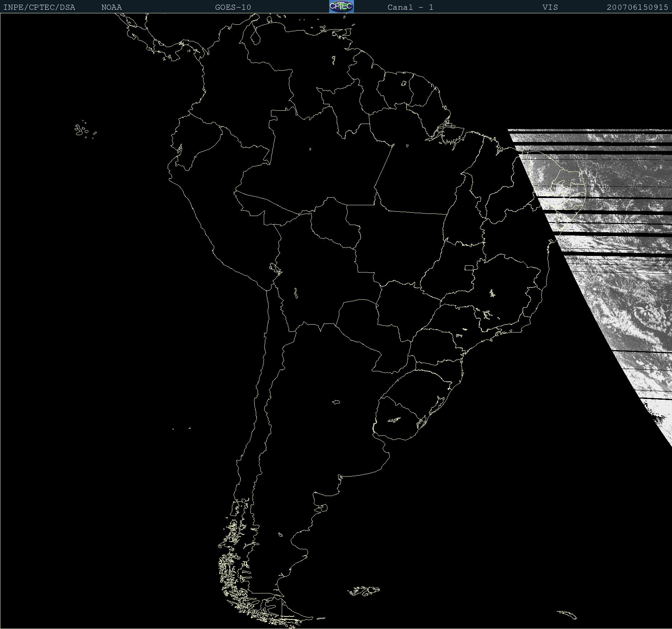Click the 200706150915 timestamp
Image resolution: width=672 pixels, height=629 pixels.
(x=638, y=8)
